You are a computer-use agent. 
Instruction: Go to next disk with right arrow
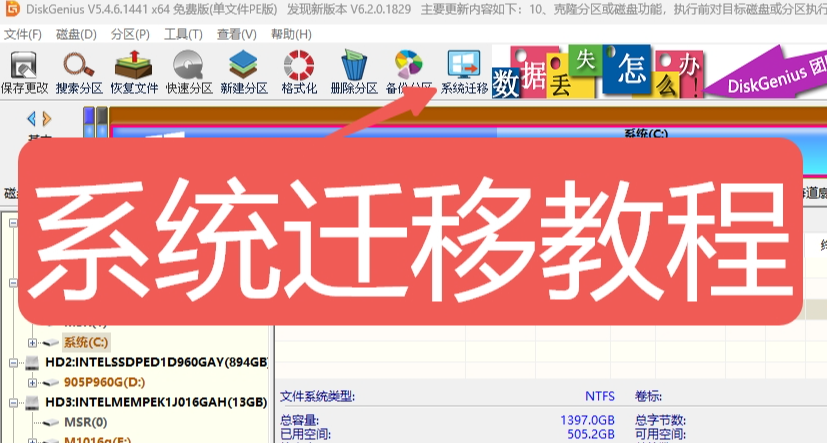(x=46, y=119)
